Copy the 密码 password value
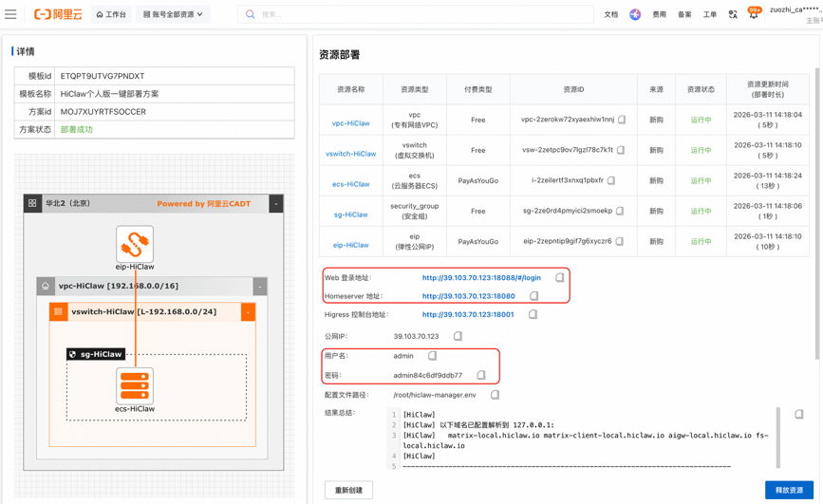Image resolution: width=823 pixels, height=504 pixels. pyautogui.click(x=480, y=375)
